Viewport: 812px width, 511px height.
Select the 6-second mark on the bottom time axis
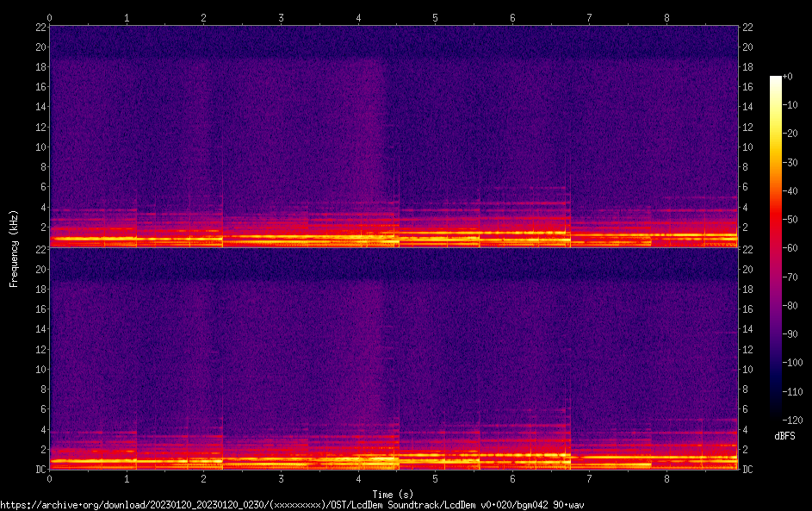[x=512, y=478]
